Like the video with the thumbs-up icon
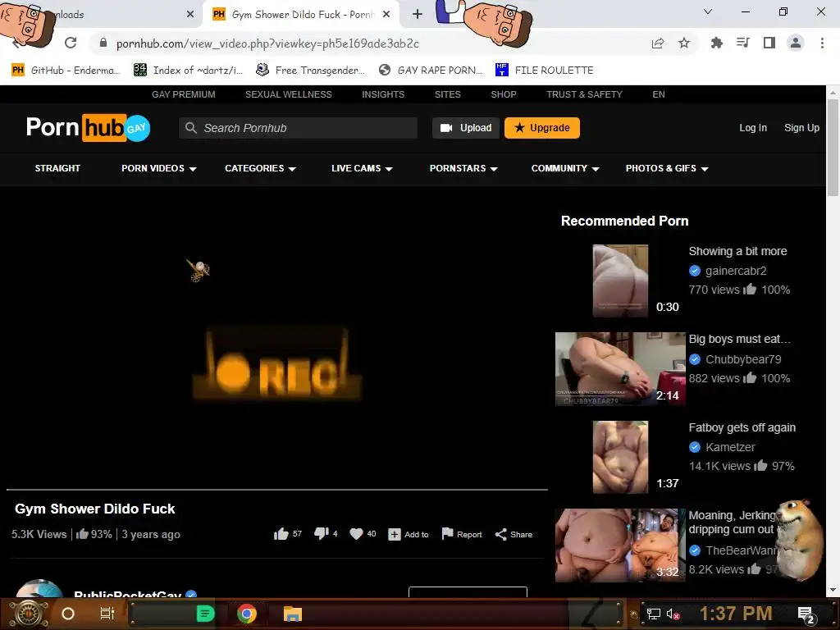 tap(281, 534)
